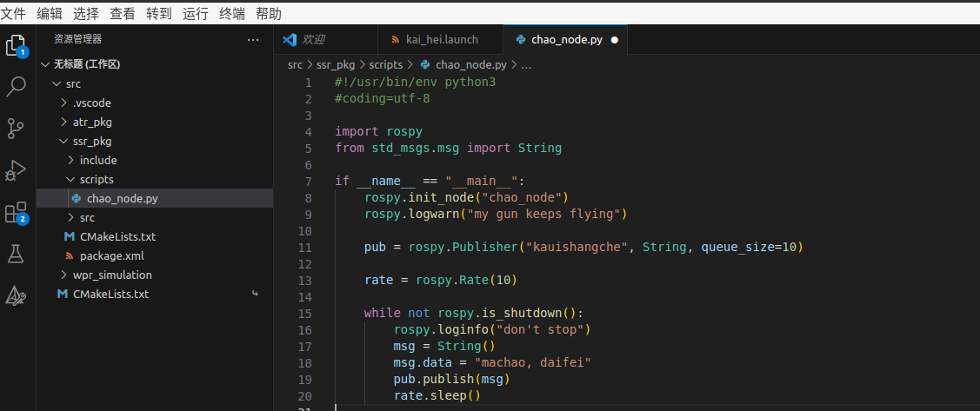Open Run and Debug view icon

[x=17, y=170]
